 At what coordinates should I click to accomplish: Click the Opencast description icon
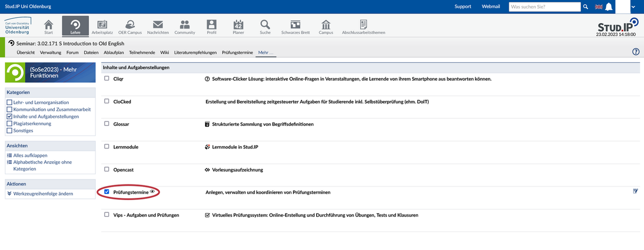(208, 169)
